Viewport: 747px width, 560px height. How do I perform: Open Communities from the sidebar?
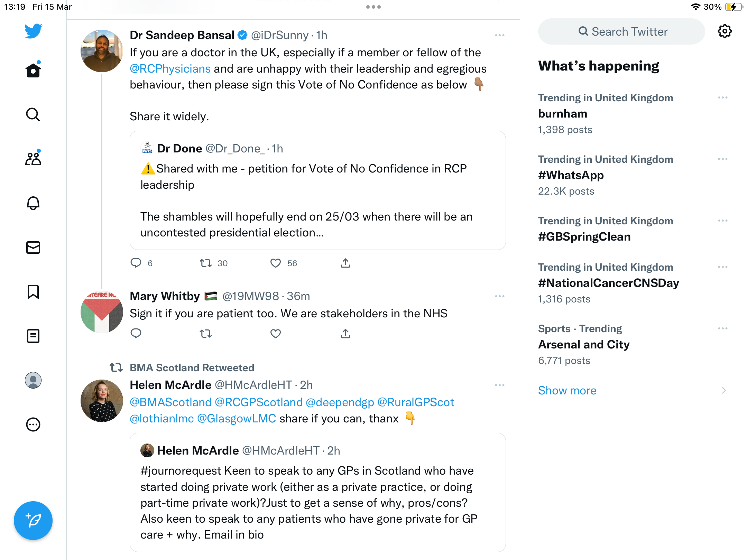[x=33, y=158]
